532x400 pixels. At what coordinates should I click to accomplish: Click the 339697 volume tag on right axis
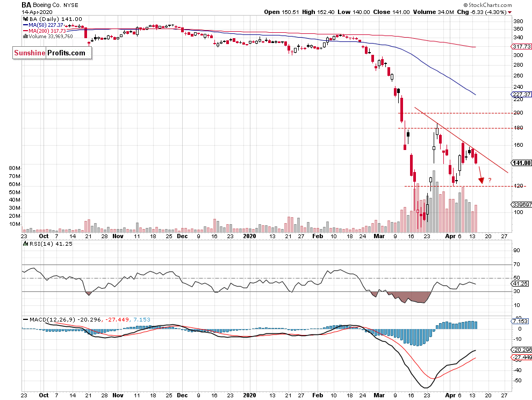[521, 204]
